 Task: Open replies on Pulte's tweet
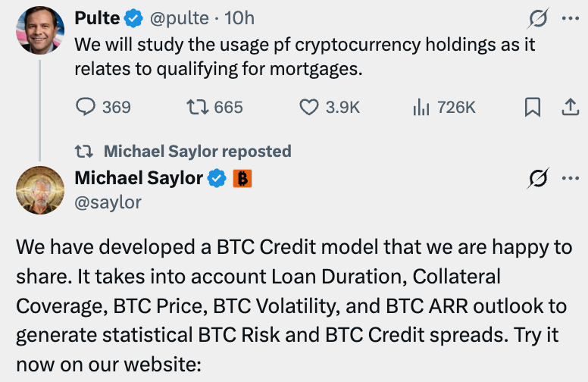[x=103, y=107]
